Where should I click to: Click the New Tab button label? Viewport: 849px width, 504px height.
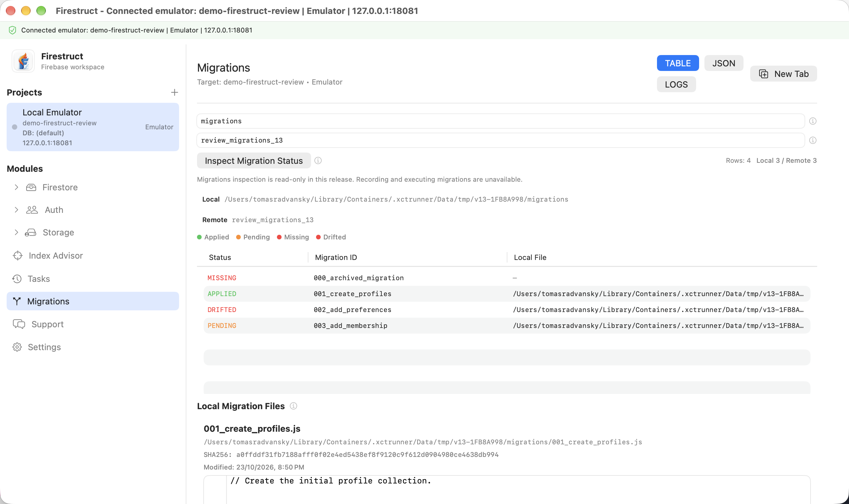coord(791,74)
